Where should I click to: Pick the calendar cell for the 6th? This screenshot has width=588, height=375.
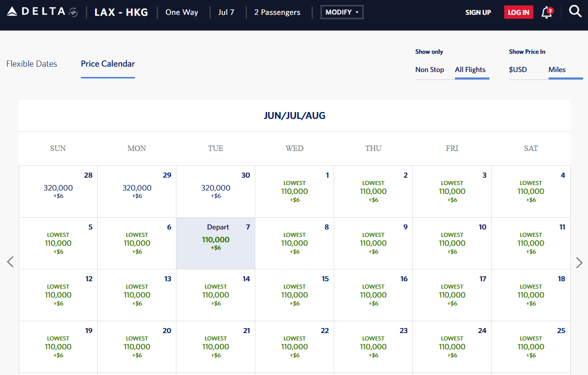coord(137,243)
